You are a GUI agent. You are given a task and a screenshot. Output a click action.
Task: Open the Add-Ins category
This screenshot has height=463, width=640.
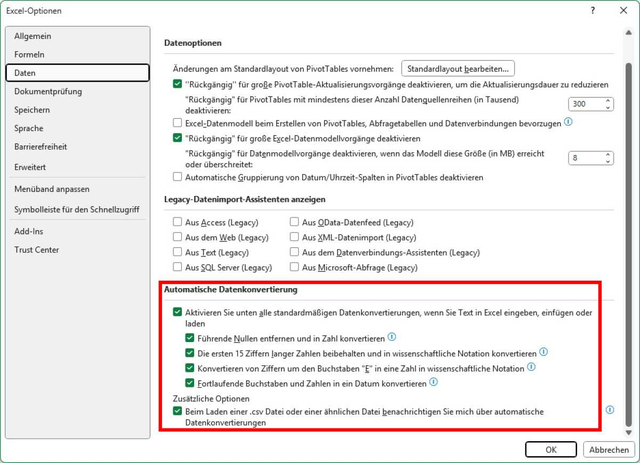click(x=78, y=231)
